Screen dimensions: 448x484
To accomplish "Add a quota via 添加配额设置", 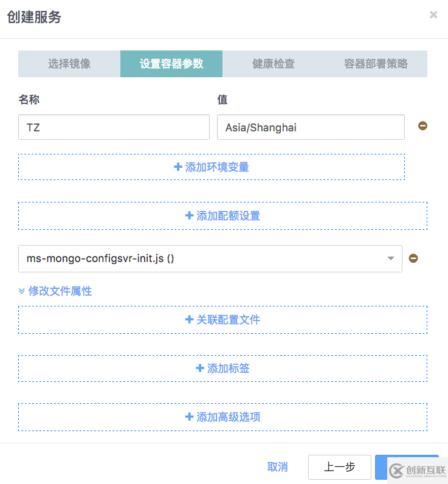I will tap(222, 216).
